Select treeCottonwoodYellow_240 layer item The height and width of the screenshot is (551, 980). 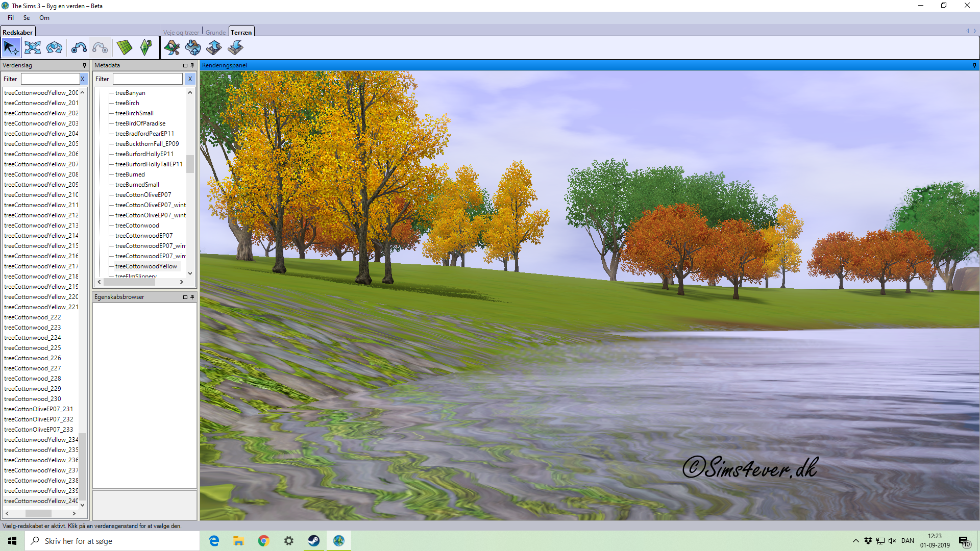pyautogui.click(x=41, y=501)
